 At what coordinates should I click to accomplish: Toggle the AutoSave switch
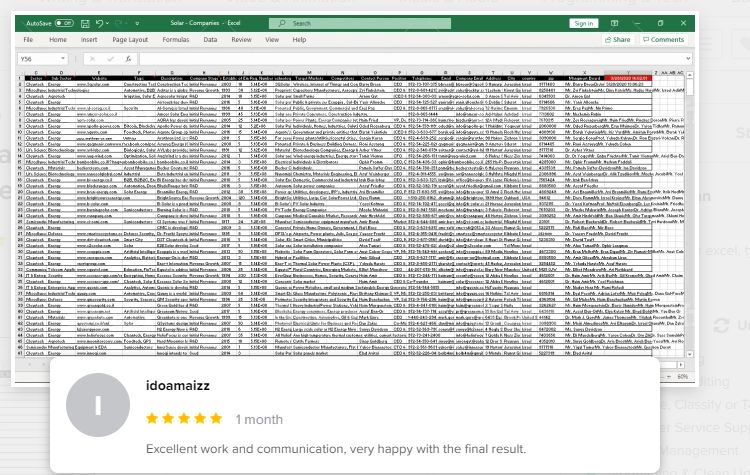[64, 23]
